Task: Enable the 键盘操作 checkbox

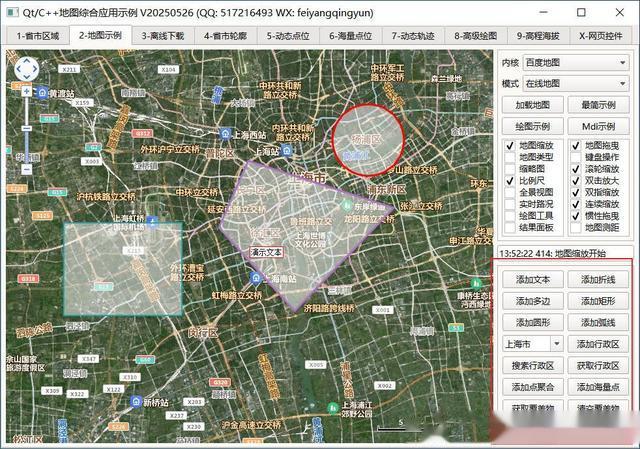Action: click(x=576, y=157)
